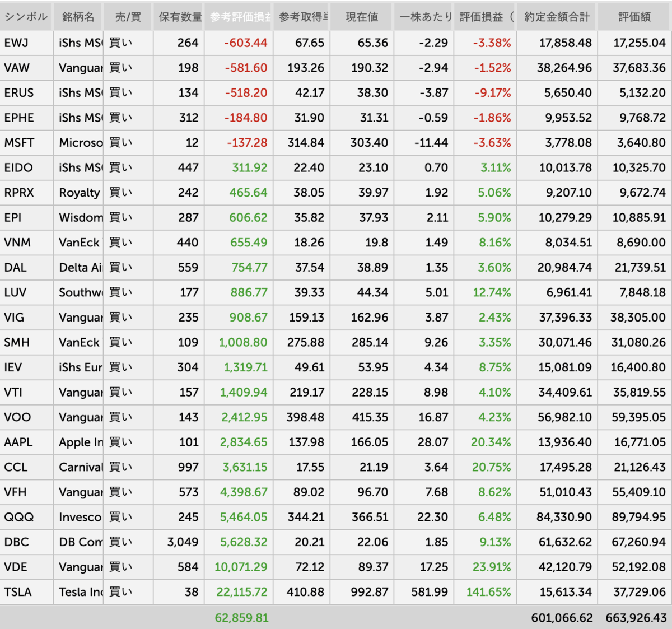Select the VTI symbol cell

pyautogui.click(x=26, y=392)
